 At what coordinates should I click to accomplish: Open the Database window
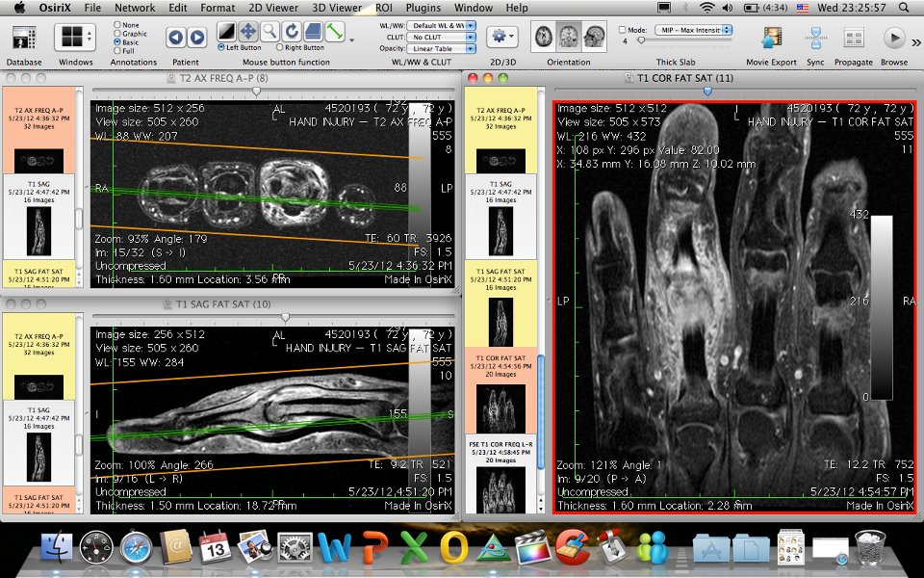pos(24,37)
